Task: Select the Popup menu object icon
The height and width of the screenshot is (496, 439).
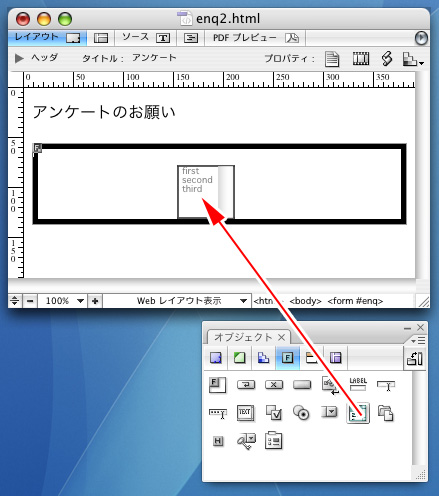Action: pos(329,412)
